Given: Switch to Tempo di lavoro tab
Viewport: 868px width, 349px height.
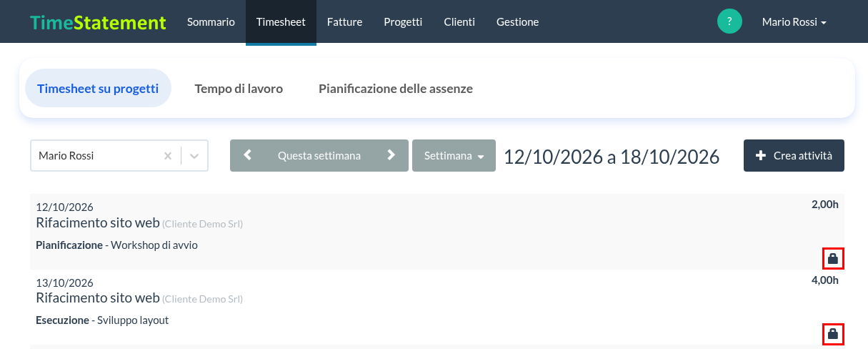Looking at the screenshot, I should (x=239, y=89).
